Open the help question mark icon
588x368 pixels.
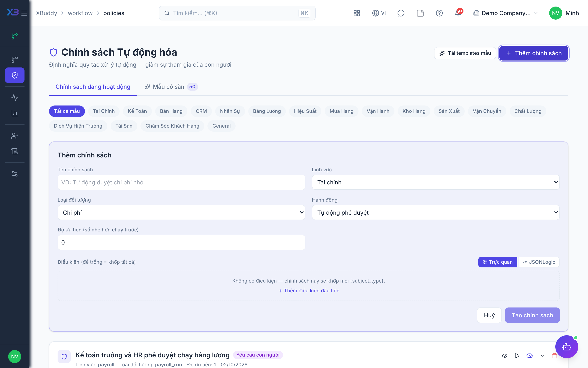point(439,13)
